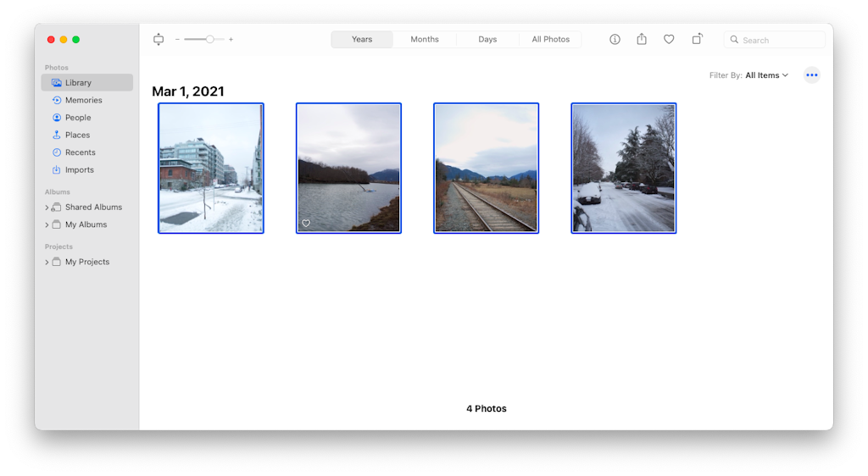Go to Places in sidebar
The width and height of the screenshot is (868, 476).
77,135
